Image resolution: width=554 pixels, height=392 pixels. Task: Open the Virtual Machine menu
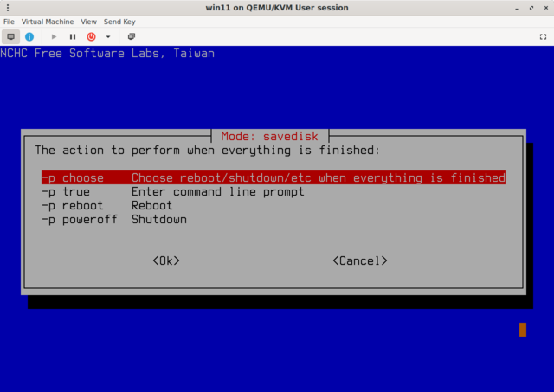pos(48,21)
